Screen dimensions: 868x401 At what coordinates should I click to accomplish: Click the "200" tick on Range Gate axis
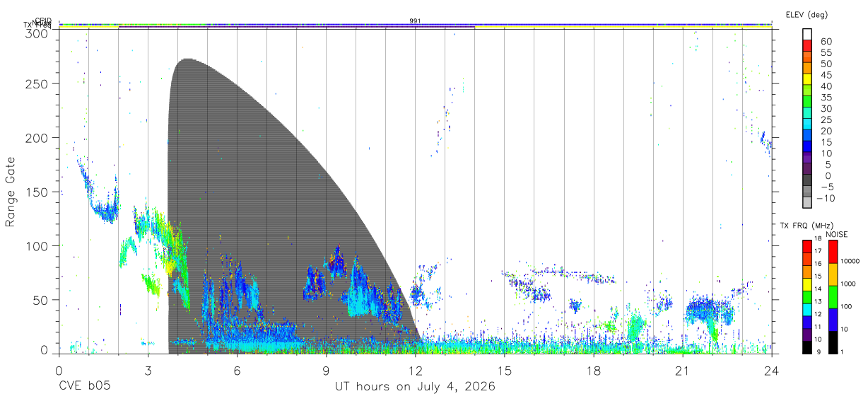(x=38, y=138)
